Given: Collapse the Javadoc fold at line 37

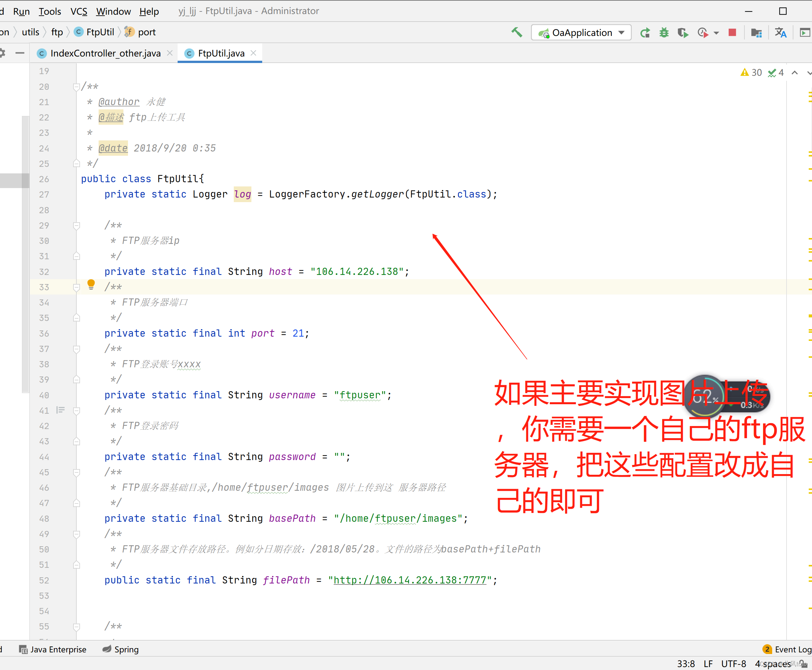Looking at the screenshot, I should 76,349.
